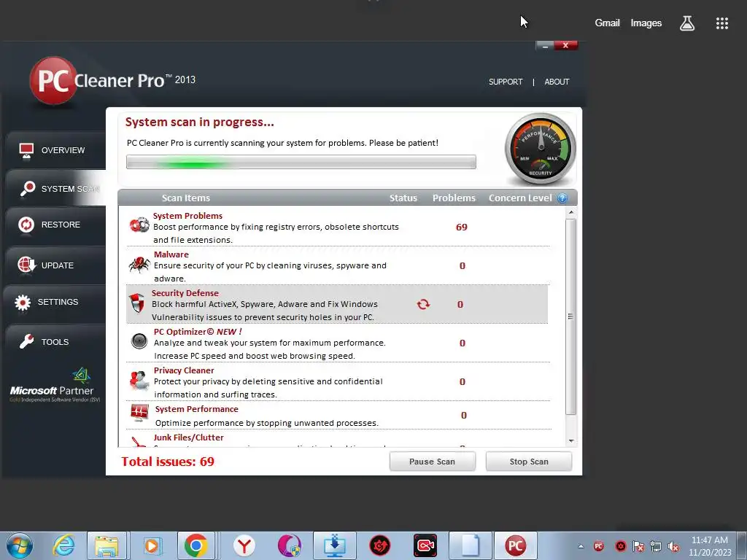Click the taskbar clock 11:47 AM
Image resolution: width=747 pixels, height=560 pixels.
click(709, 540)
